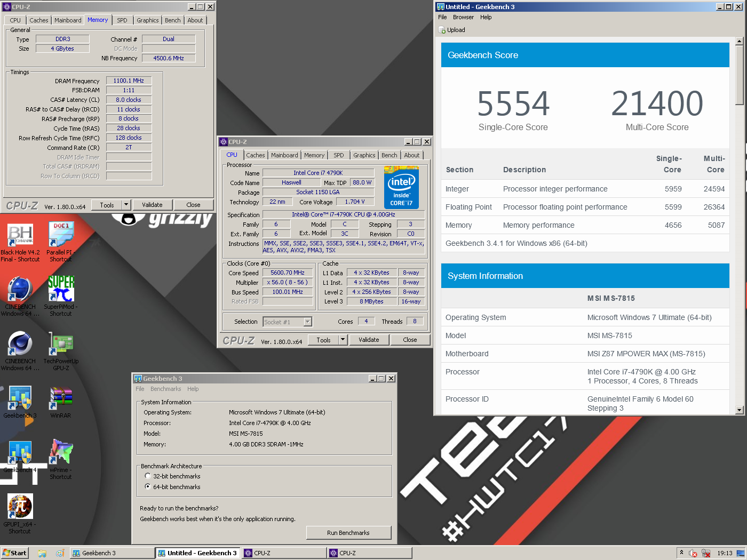Open Windows Explorer from taskbar quick launch
The height and width of the screenshot is (560, 747).
click(x=42, y=553)
